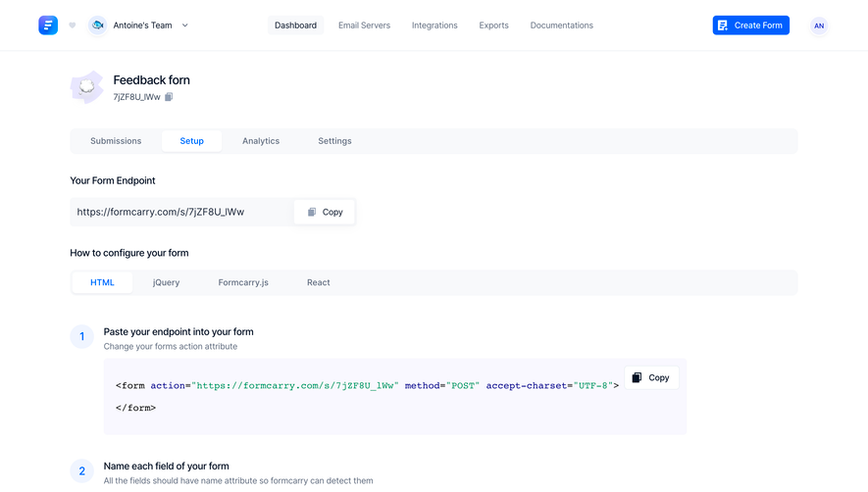The image size is (868, 492).
Task: Copy the form endpoint URL
Action: [x=325, y=212]
